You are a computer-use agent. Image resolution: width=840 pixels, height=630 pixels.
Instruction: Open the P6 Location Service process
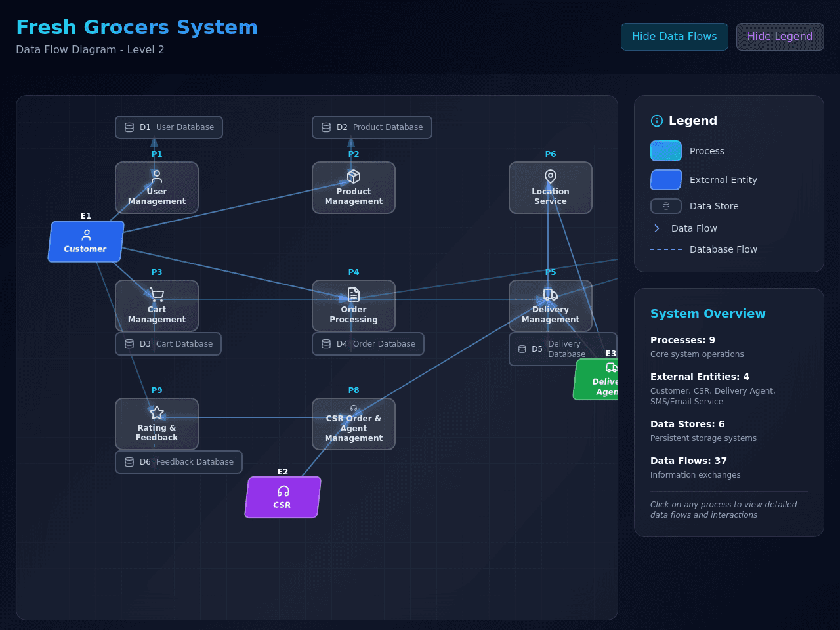tap(551, 188)
